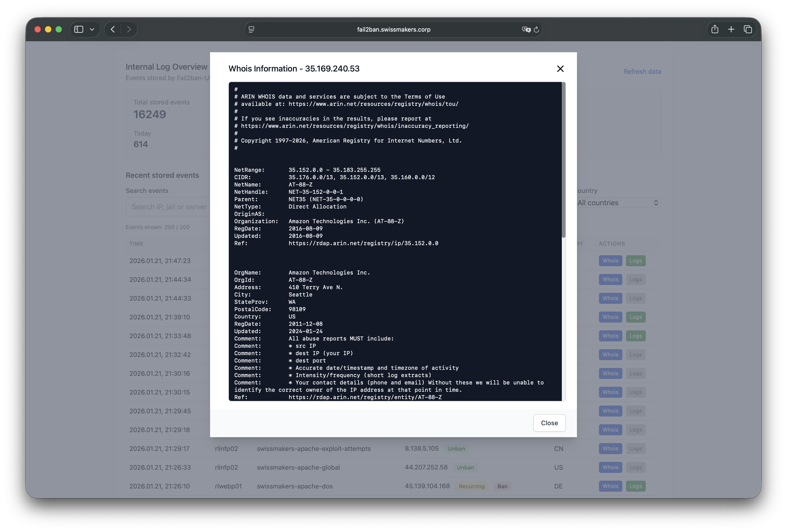Show the tab overview
Screen dimensions: 787x532
point(748,29)
